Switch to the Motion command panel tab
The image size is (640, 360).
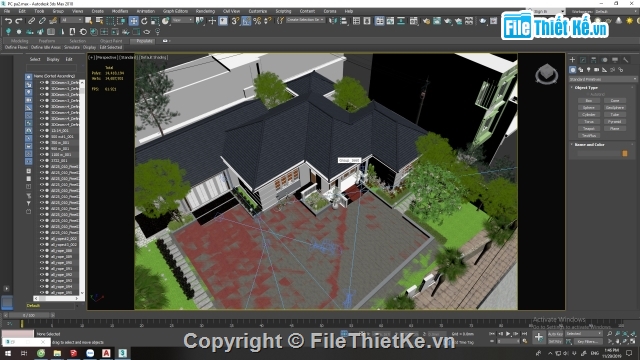point(604,60)
